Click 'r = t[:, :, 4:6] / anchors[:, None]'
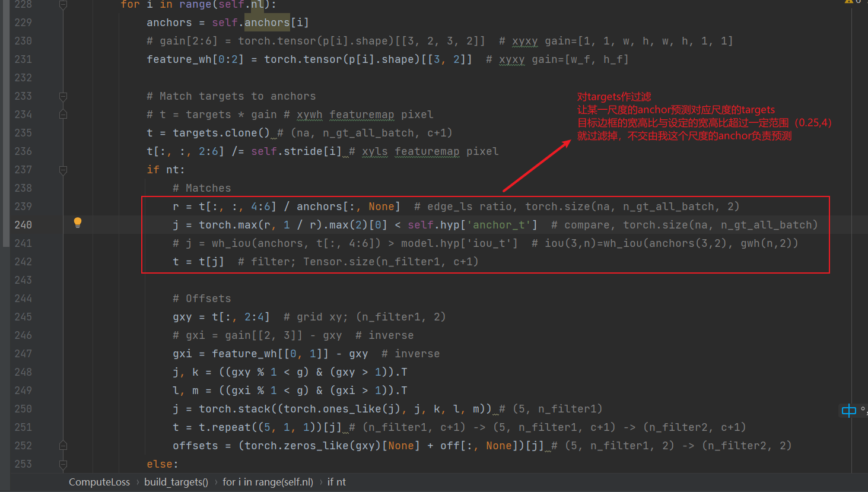 click(x=287, y=207)
